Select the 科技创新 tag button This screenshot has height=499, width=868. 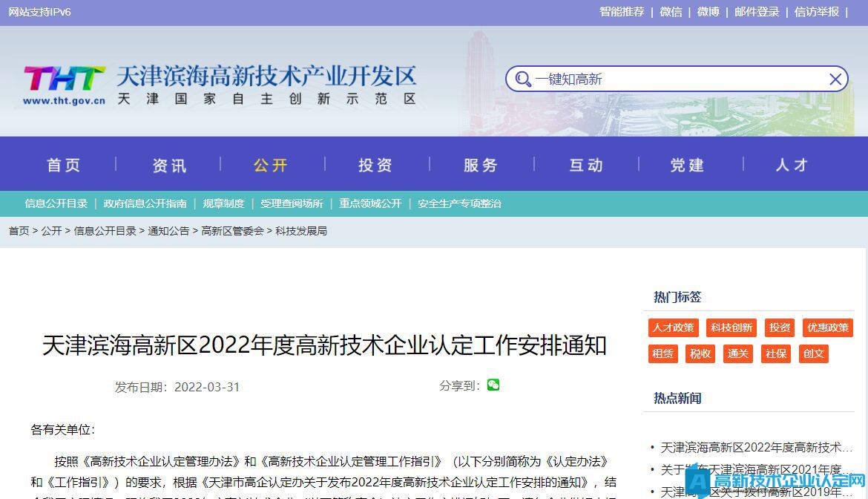click(x=731, y=327)
